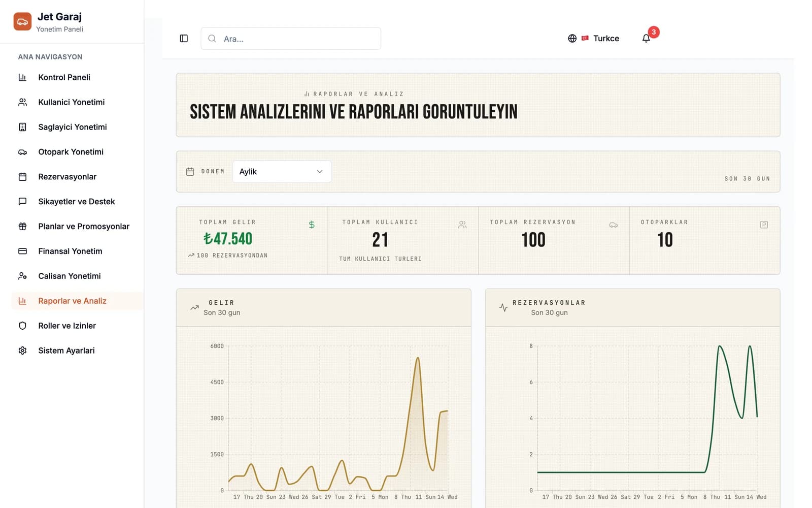
Task: Open Sikayetler ve Destek section
Action: pos(77,202)
